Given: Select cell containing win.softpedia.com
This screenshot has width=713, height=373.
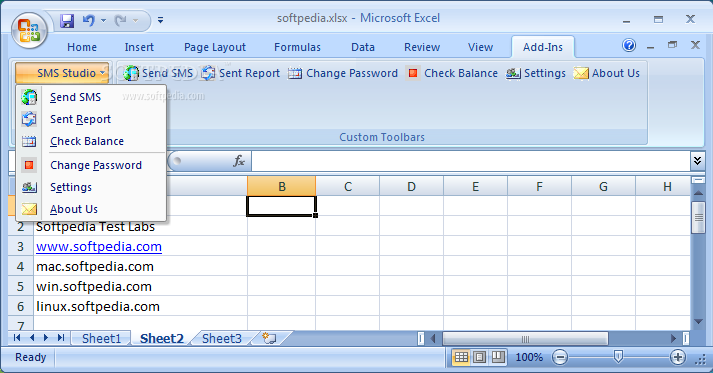Looking at the screenshot, I should [141, 286].
